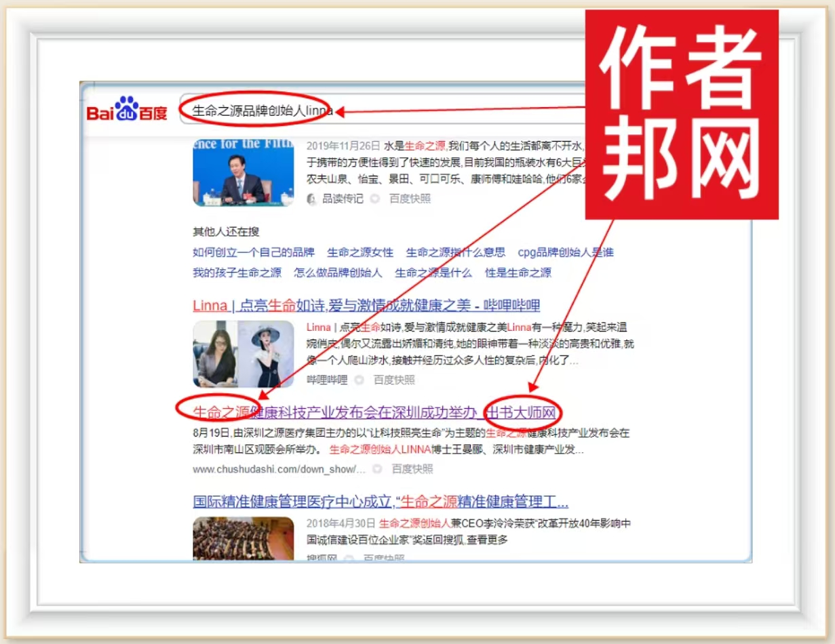The height and width of the screenshot is (644, 835).
Task: Open the conference hall thumbnail image
Action: point(243,539)
